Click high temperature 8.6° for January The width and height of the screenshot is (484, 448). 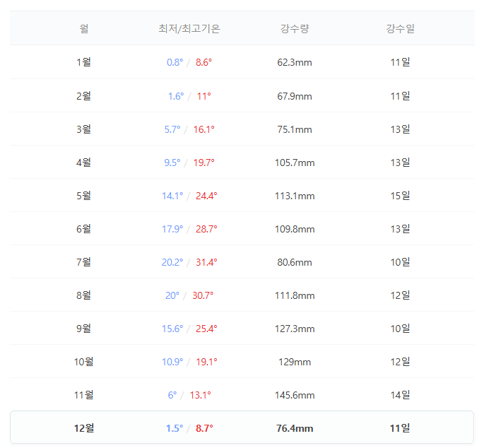click(x=203, y=62)
